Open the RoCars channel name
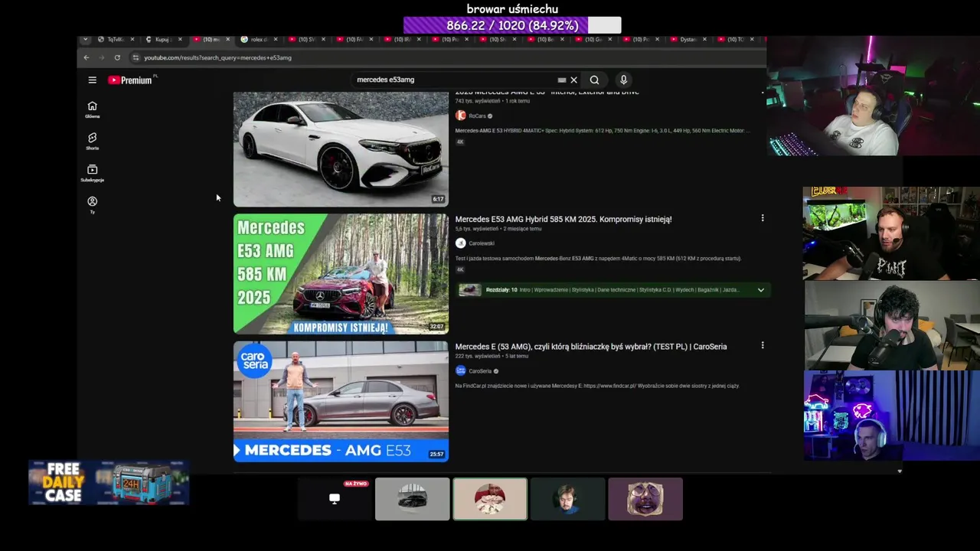Screen dimensions: 980x551 coord(477,116)
